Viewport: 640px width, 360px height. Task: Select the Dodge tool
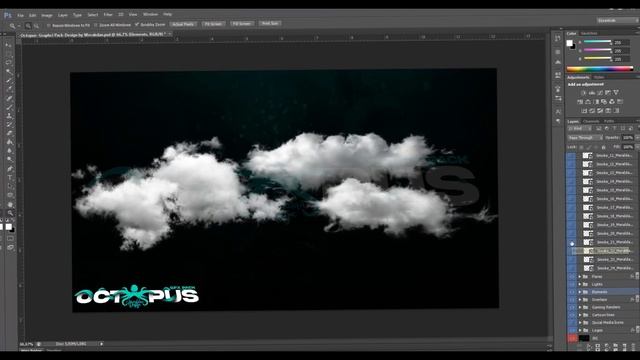point(9,160)
